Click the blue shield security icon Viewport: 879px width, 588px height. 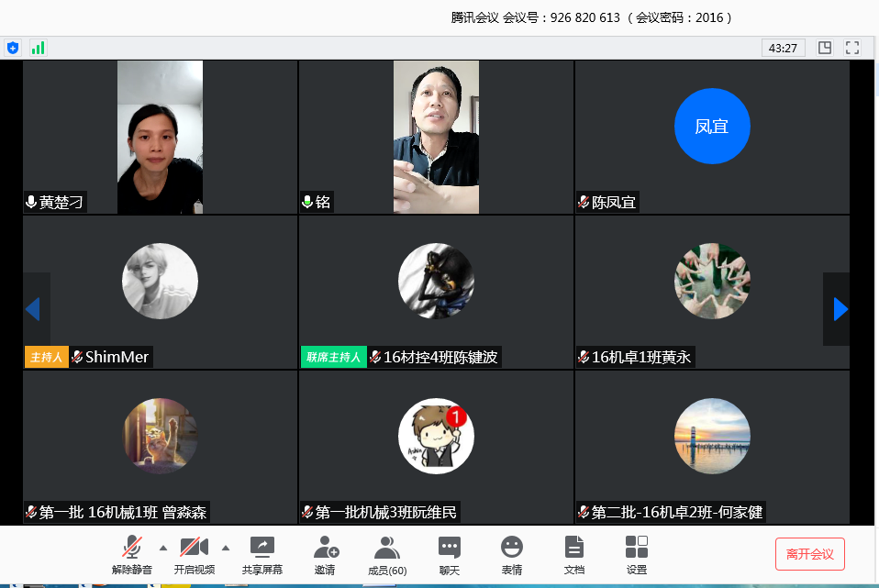pos(13,48)
